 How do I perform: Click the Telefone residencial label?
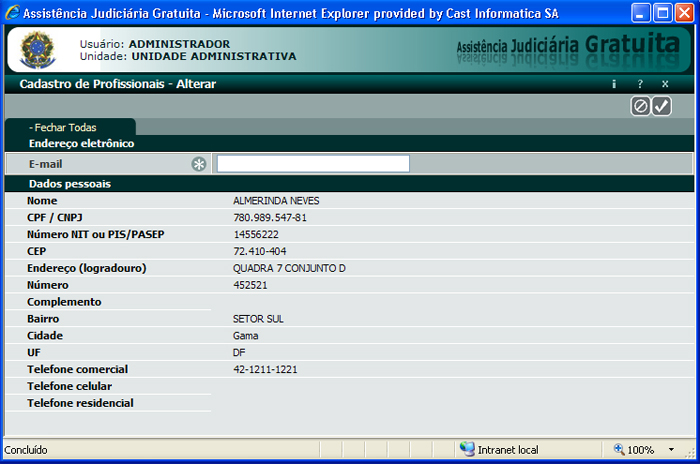pos(80,403)
